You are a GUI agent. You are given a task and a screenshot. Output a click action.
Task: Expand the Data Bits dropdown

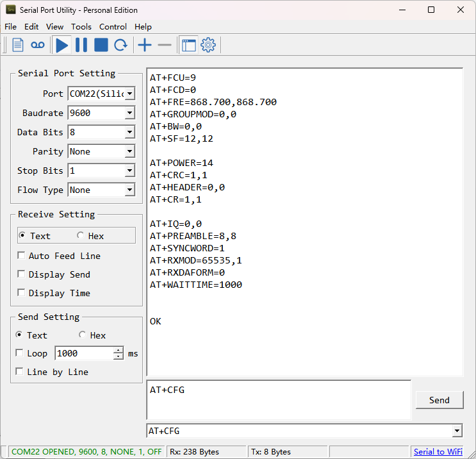tap(129, 132)
